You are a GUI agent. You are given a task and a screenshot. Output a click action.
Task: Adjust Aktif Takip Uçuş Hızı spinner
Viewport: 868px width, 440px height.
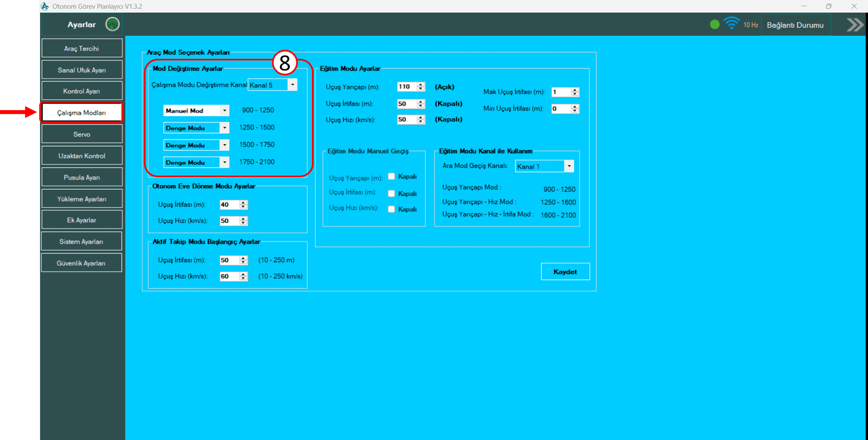[244, 276]
